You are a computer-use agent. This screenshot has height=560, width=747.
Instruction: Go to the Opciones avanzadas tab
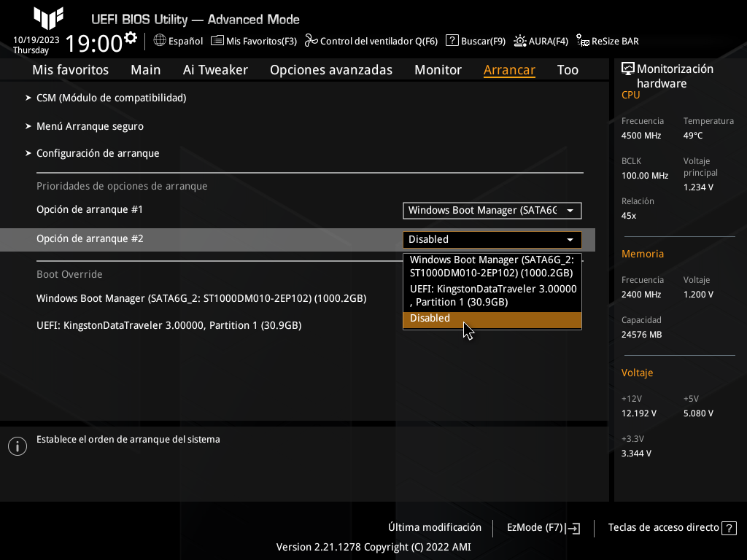pos(330,70)
